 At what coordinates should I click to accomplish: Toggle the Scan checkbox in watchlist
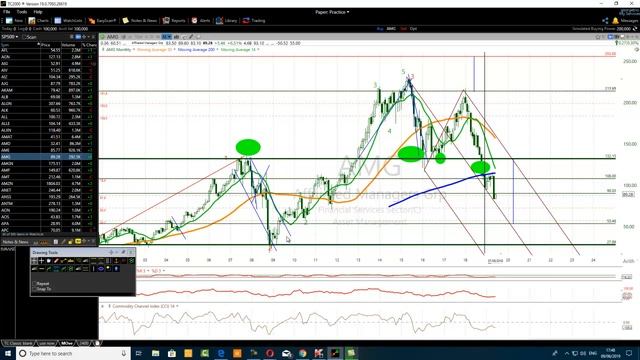[24, 37]
